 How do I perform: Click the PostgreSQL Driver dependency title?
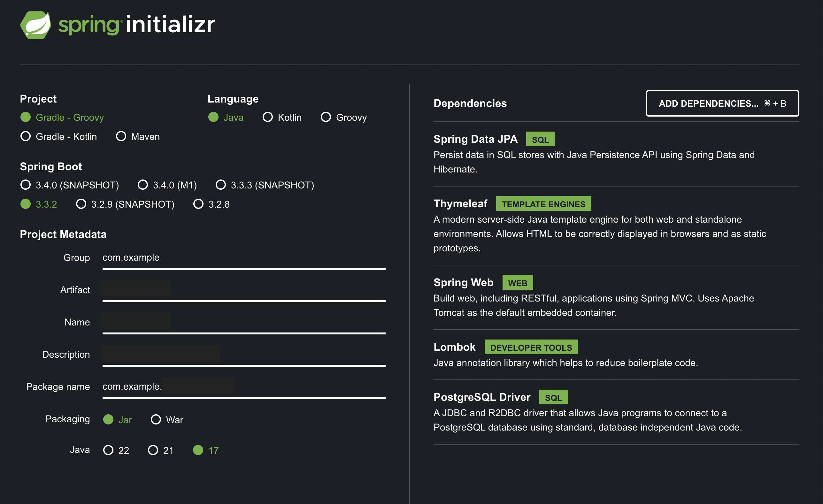click(x=482, y=397)
